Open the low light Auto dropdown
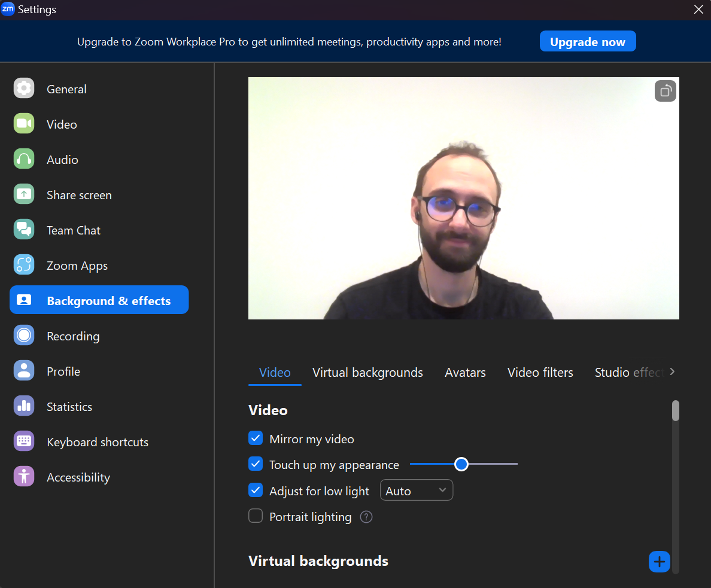 point(417,490)
